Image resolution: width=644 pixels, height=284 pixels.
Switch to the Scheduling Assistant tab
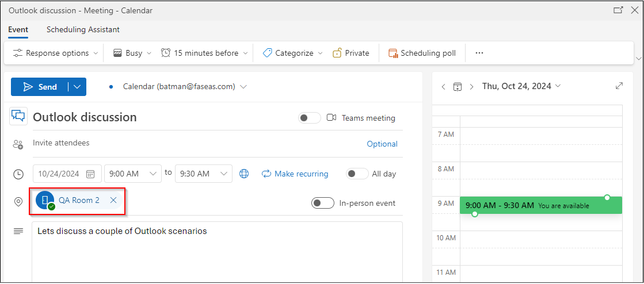83,29
